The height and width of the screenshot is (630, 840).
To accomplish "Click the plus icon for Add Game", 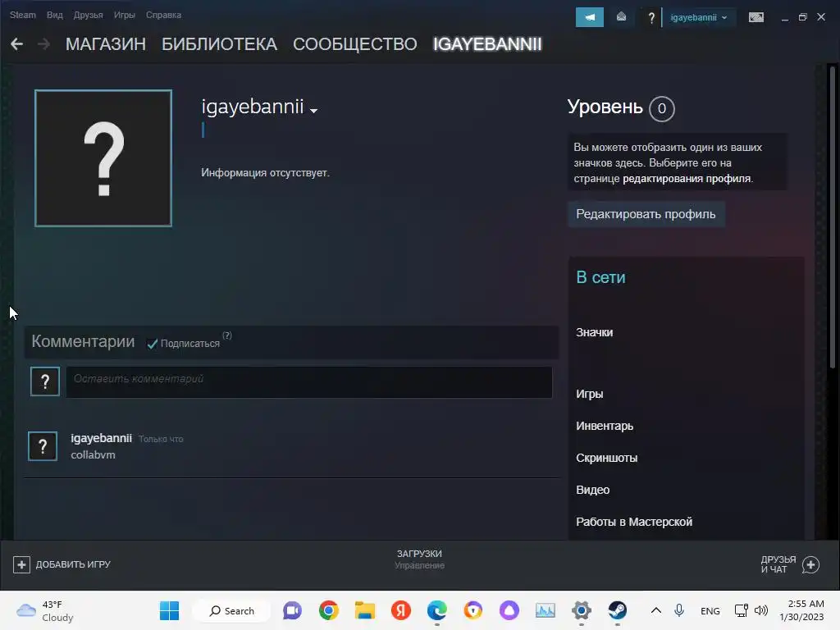I will [x=21, y=564].
